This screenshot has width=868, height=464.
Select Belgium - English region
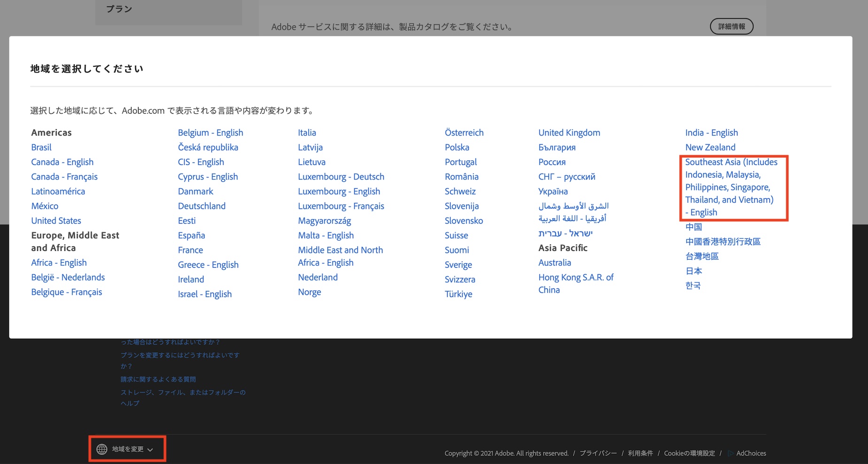(x=210, y=133)
